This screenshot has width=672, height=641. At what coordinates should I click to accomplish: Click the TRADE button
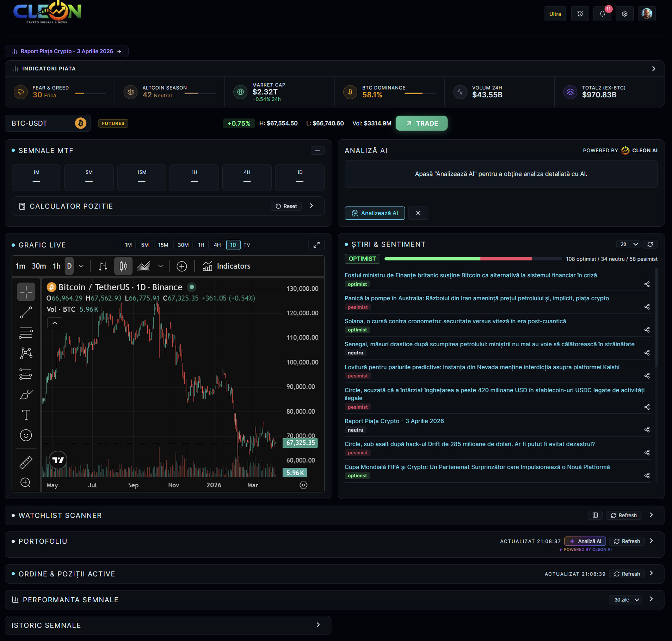pos(421,123)
